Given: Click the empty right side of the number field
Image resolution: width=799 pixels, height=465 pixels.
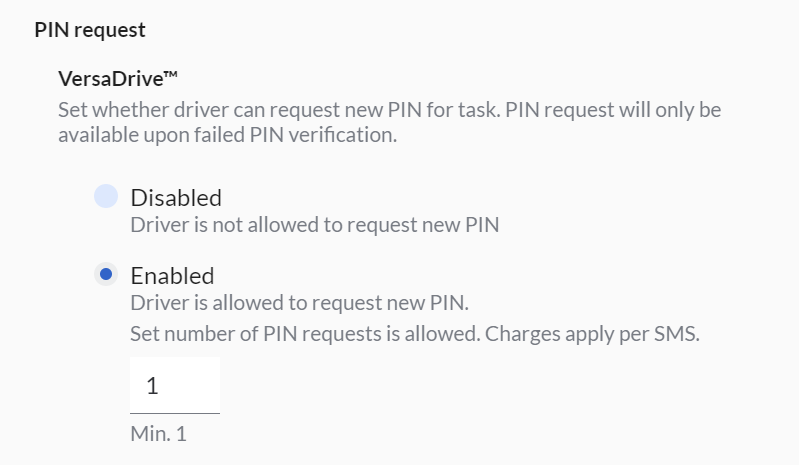Looking at the screenshot, I should coord(200,386).
